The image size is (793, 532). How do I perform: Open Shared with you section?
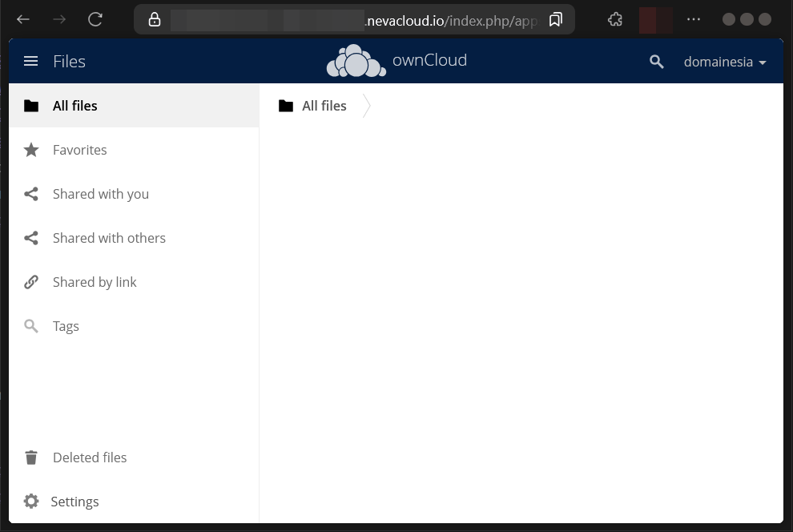[x=134, y=194]
